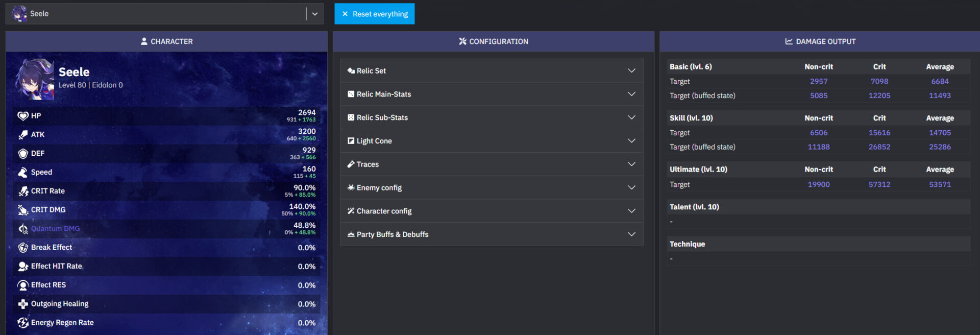Expand the Enemy config section
980x335 pixels.
tap(491, 188)
